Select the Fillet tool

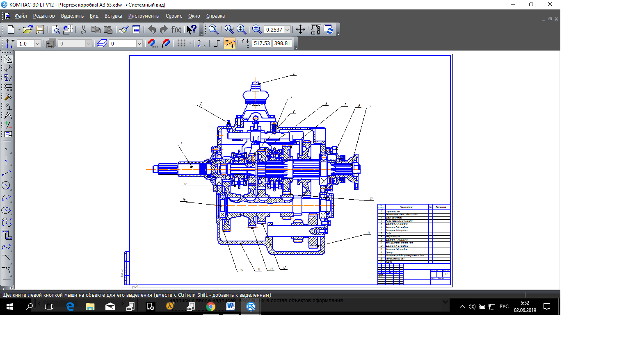click(7, 272)
